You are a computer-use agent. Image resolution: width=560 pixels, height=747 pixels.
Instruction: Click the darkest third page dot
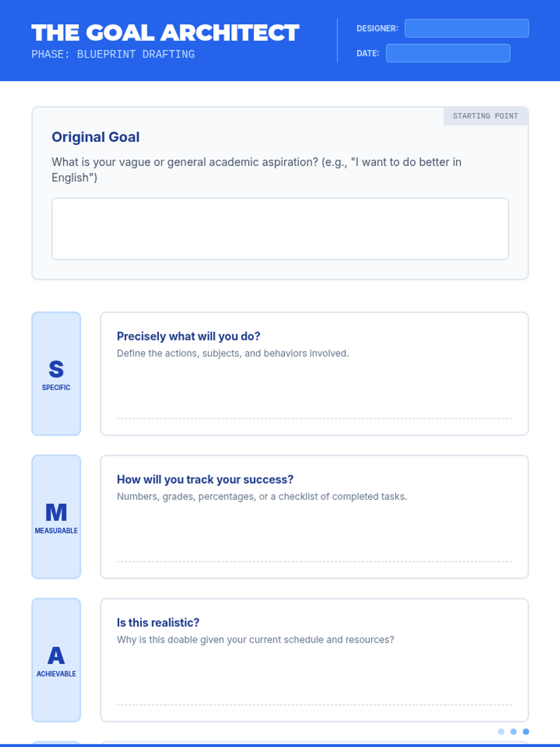526,732
